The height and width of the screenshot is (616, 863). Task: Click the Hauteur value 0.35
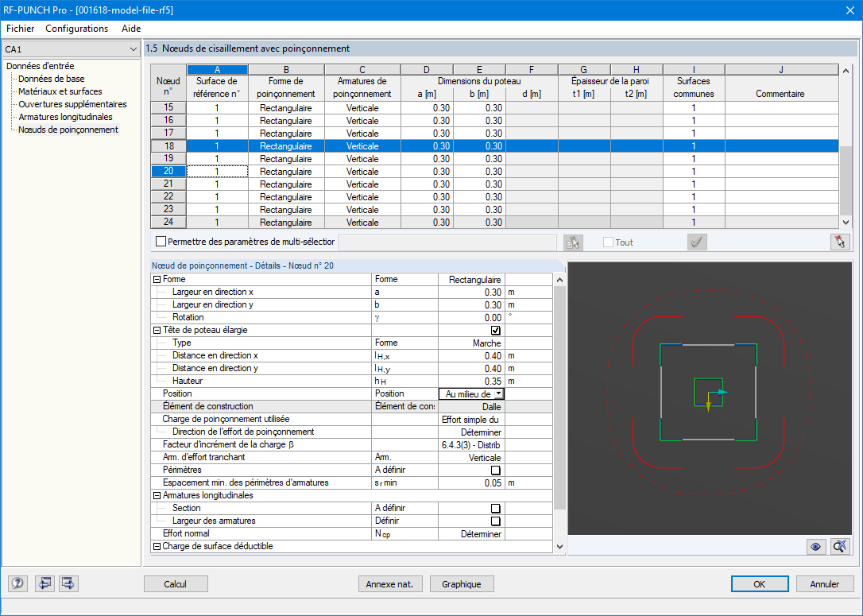(471, 381)
